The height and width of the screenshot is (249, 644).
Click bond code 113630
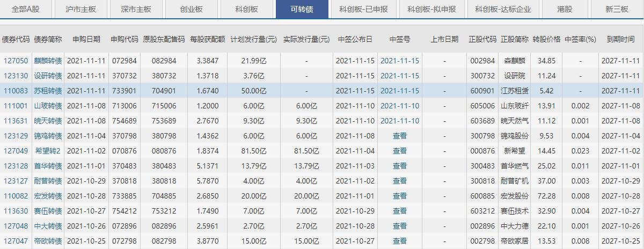pyautogui.click(x=16, y=211)
